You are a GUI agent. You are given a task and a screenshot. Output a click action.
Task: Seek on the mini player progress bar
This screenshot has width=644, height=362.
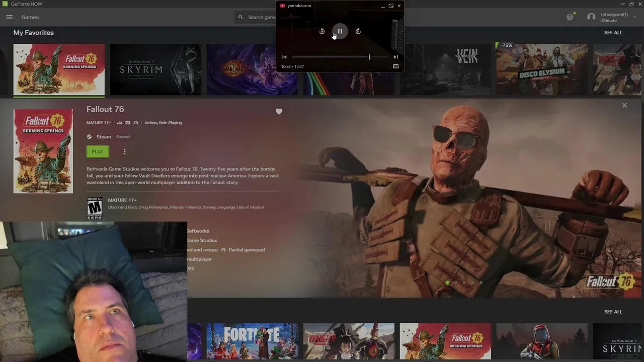point(340,57)
